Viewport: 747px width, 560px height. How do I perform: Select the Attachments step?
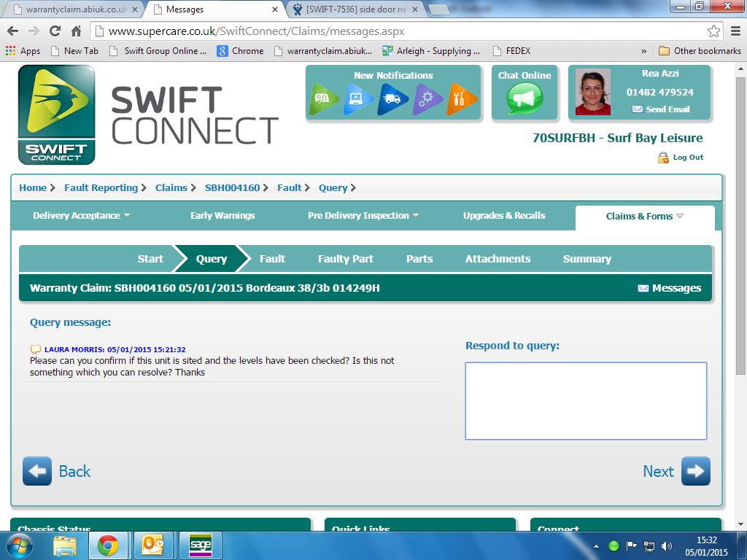pyautogui.click(x=498, y=259)
